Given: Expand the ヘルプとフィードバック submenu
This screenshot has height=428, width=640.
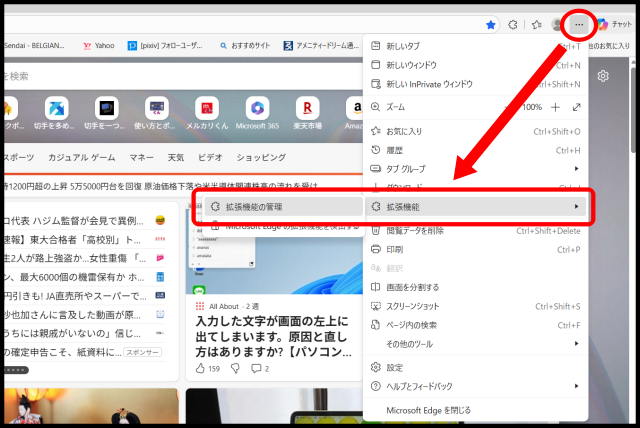Looking at the screenshot, I should coord(476,386).
